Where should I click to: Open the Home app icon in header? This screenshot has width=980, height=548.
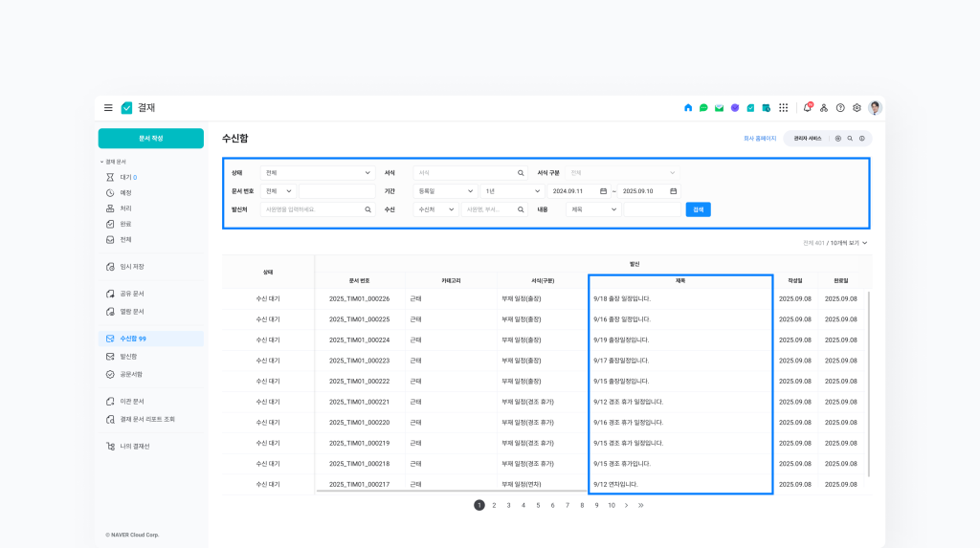[687, 108]
